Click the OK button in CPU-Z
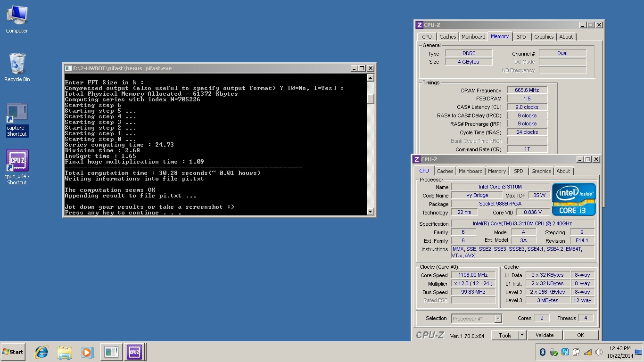The height and width of the screenshot is (362, 644). (x=580, y=335)
